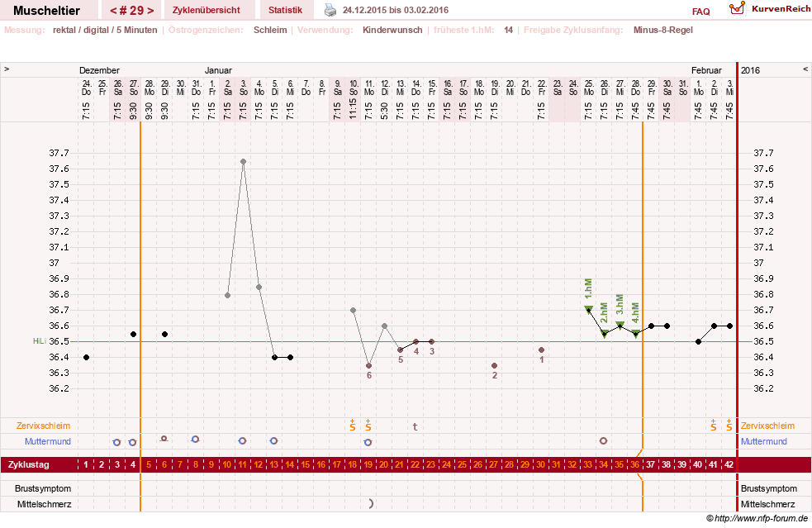Go to cycle number 29 navigator
Image resolution: width=812 pixels, height=528 pixels.
[x=132, y=11]
